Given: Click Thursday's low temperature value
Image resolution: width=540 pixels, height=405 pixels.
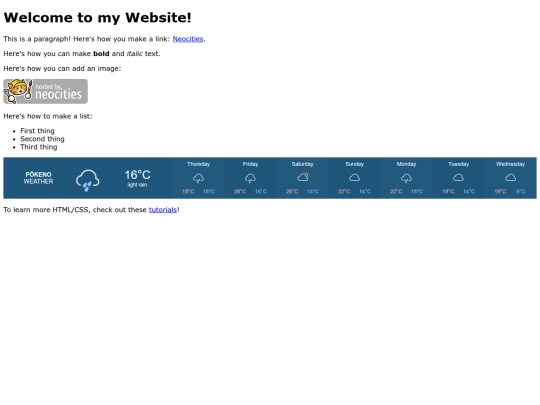Looking at the screenshot, I should (209, 191).
